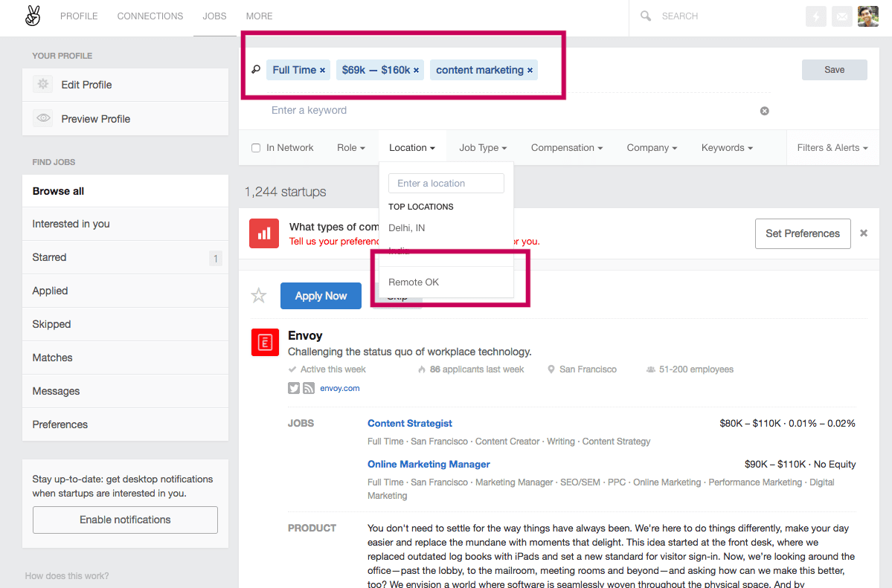Open the MORE menu in navigation
The image size is (892, 588).
[259, 16]
